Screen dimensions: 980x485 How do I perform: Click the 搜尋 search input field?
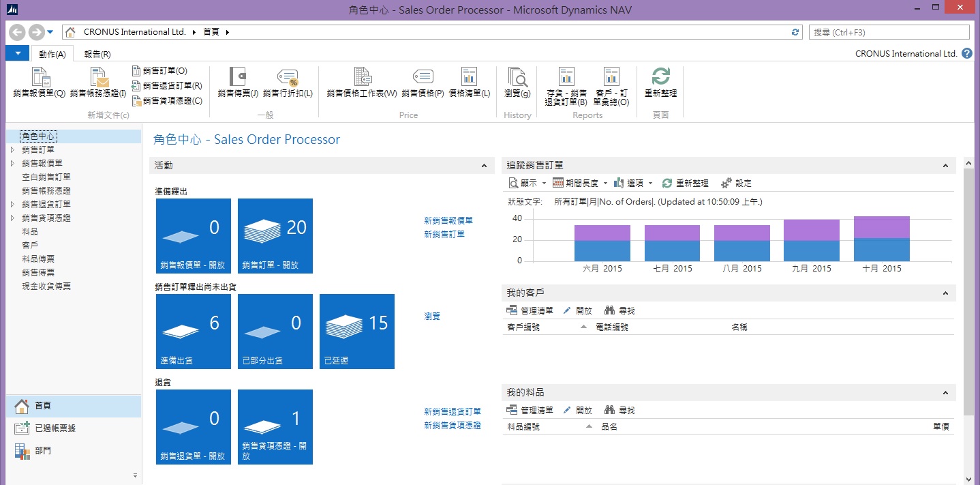(x=889, y=32)
